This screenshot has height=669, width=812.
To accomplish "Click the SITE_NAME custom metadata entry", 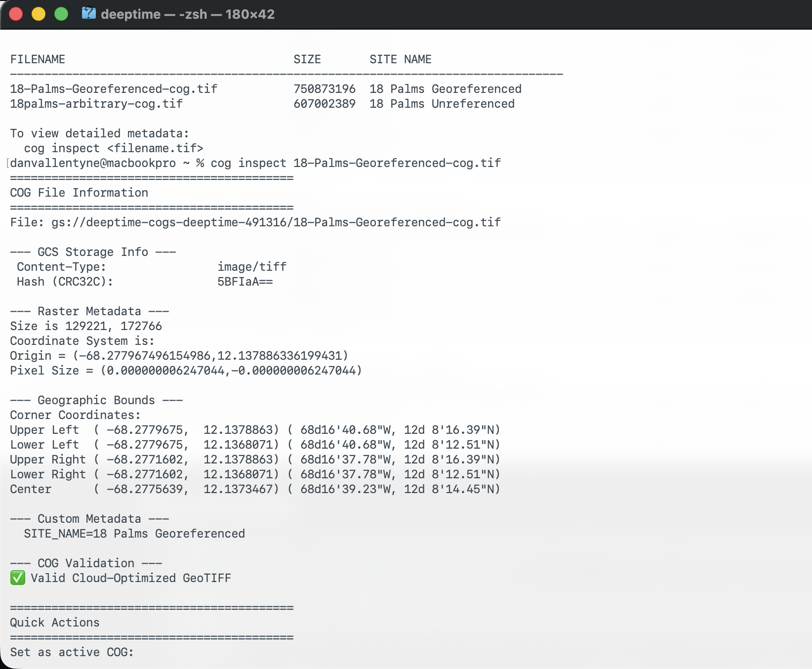I will point(134,534).
